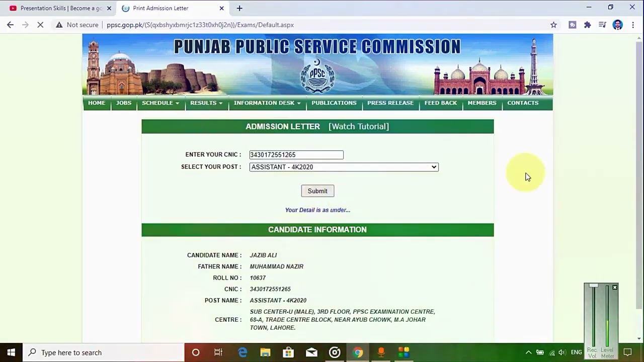This screenshot has width=644, height=362.
Task: Select the post name ASSISTANT - 4K2020 text
Action: coord(278,301)
